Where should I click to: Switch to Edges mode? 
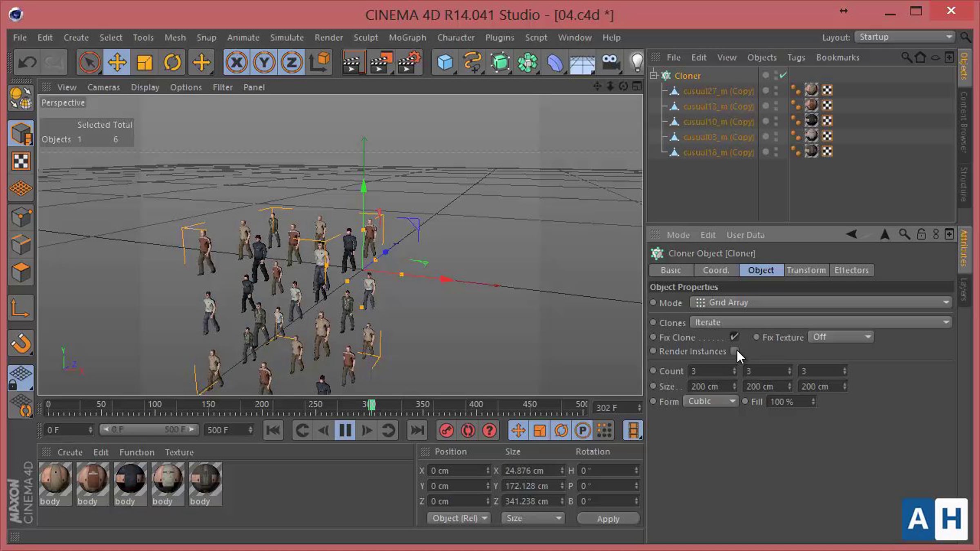(x=21, y=244)
